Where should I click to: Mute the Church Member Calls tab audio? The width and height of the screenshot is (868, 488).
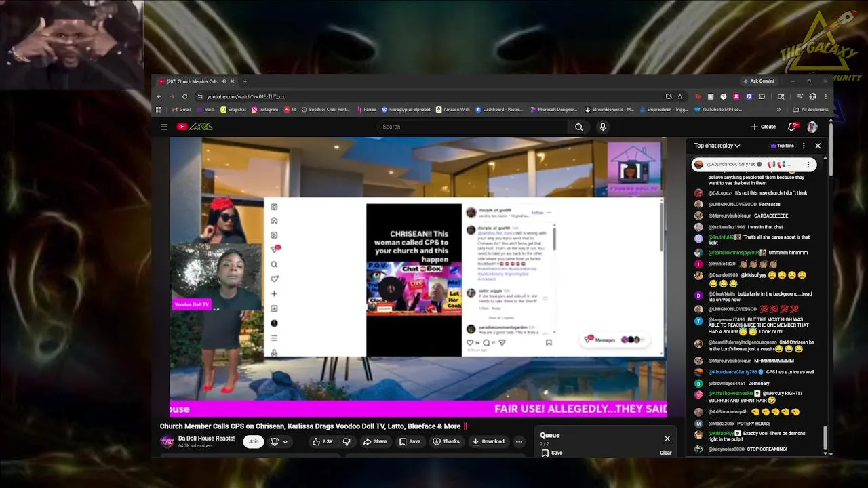point(224,81)
